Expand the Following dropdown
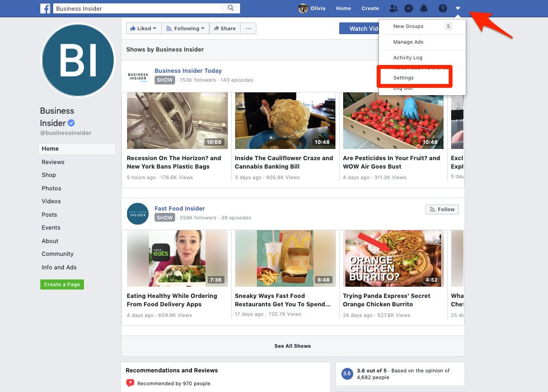Image resolution: width=548 pixels, height=392 pixels. coord(186,29)
